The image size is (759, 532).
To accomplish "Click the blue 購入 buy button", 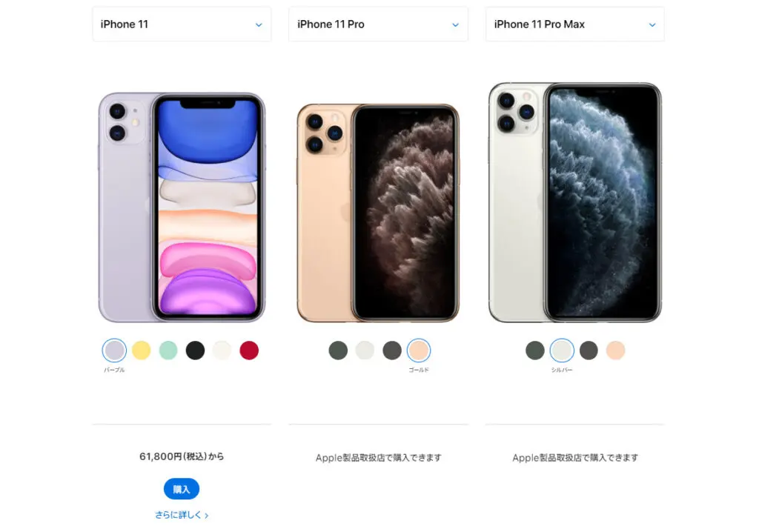I will click(182, 489).
